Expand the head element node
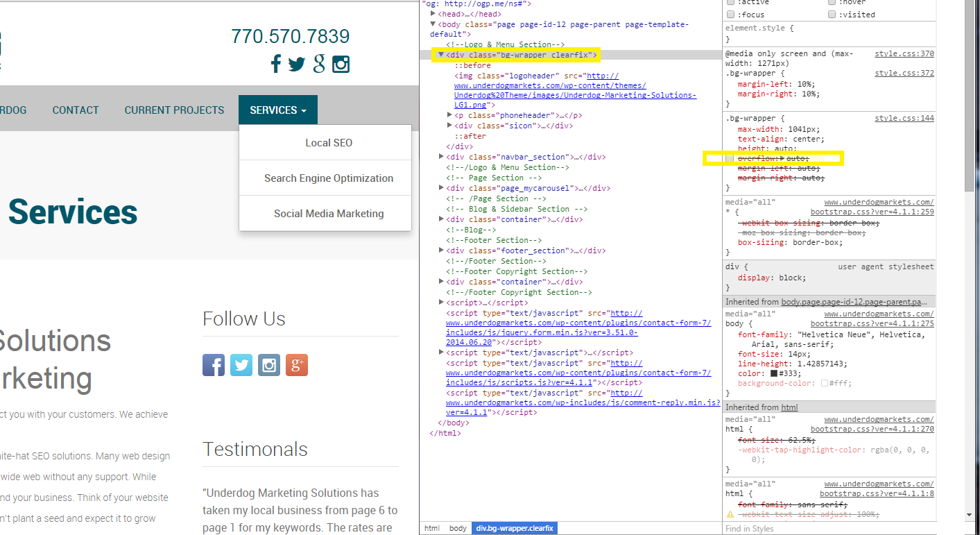Viewport: 980px width, 535px height. click(433, 14)
